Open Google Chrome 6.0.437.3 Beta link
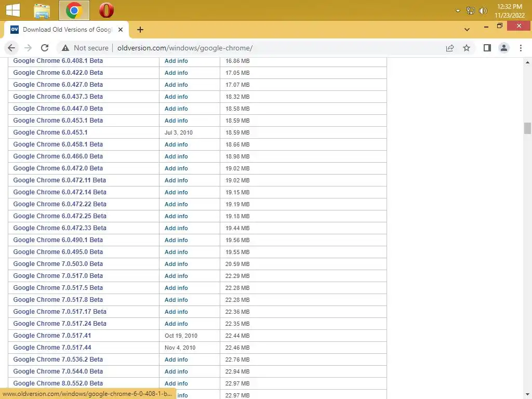The width and height of the screenshot is (532, 399). [x=58, y=96]
